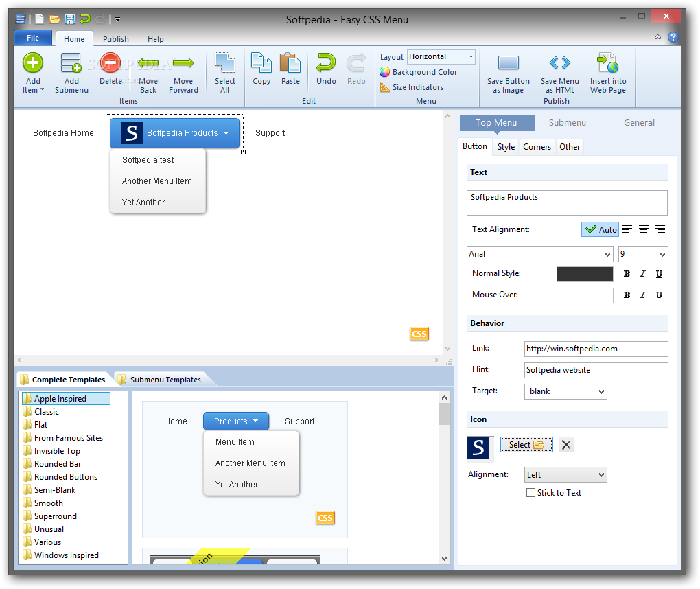Collapse the ribbon with the caret icon
700x589 pixels.
[657, 37]
